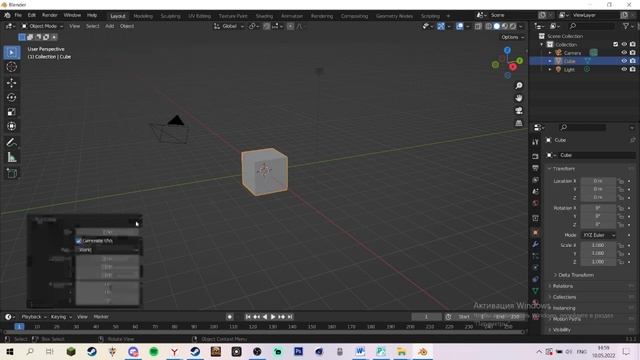Toggle camera view icon
Image resolution: width=640 pixels, height=360 pixels.
click(x=519, y=111)
